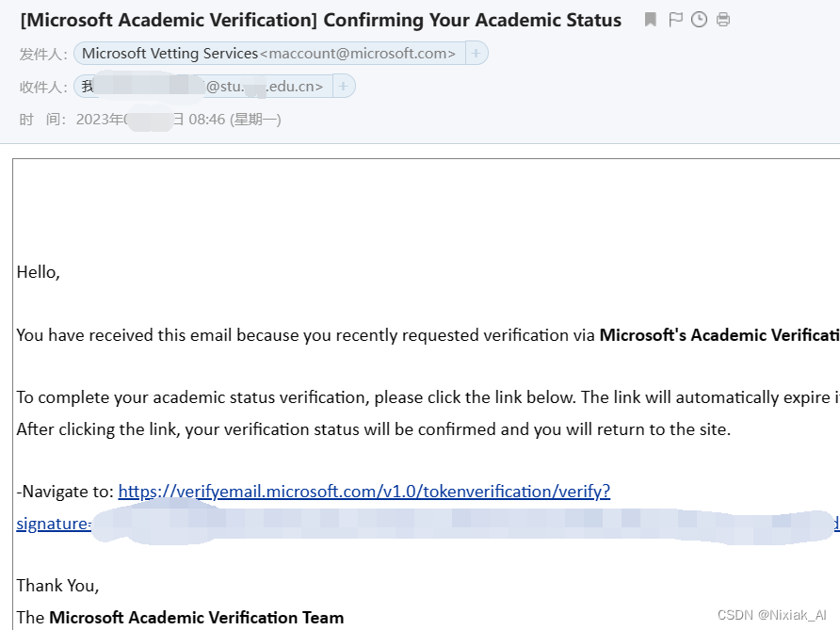This screenshot has width=840, height=630.
Task: Click the CSDN @Nixiak_AI watermark
Action: (x=771, y=615)
